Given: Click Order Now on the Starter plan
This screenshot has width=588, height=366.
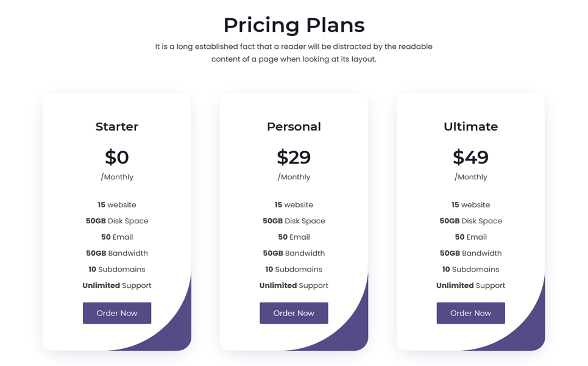Looking at the screenshot, I should (117, 313).
